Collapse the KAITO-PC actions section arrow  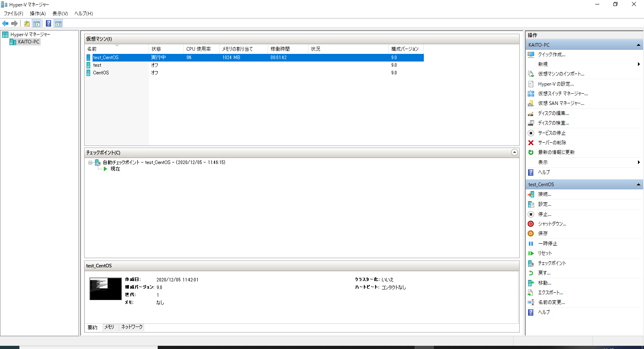coord(638,45)
